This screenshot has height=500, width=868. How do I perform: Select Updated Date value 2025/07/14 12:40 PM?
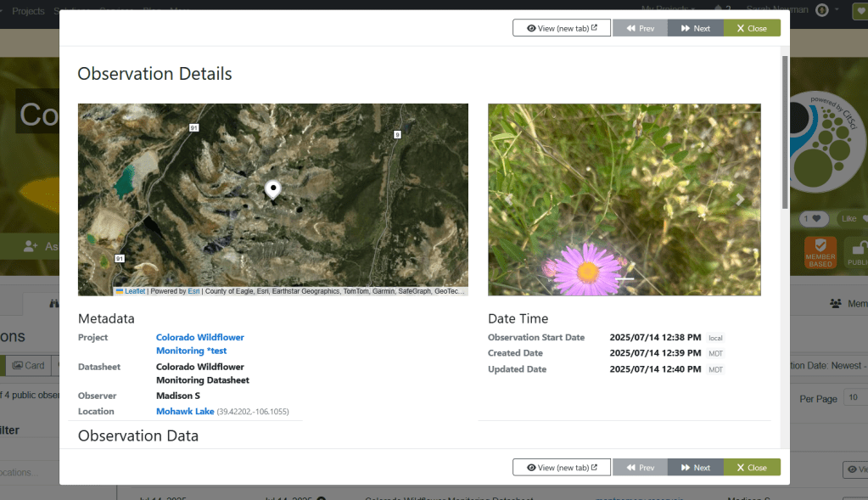(655, 368)
